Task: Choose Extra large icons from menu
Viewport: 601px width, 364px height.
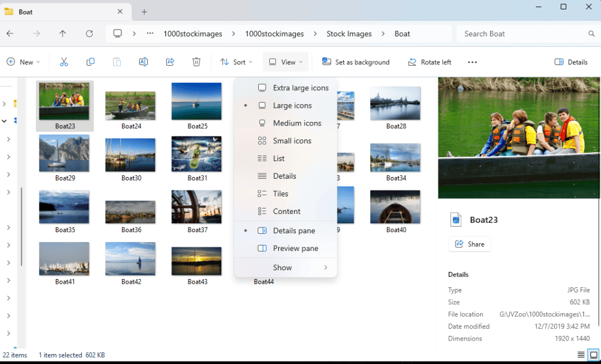Action: click(x=300, y=88)
